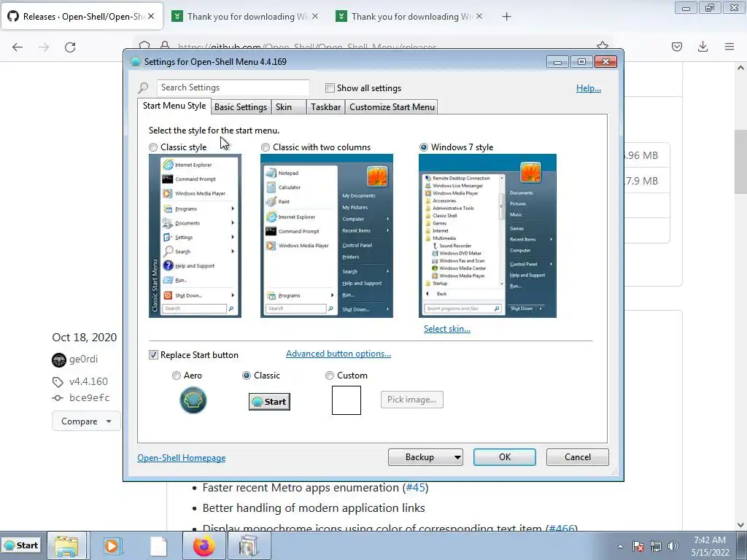Open blank document taskbar icon
The image size is (747, 560).
(158, 545)
